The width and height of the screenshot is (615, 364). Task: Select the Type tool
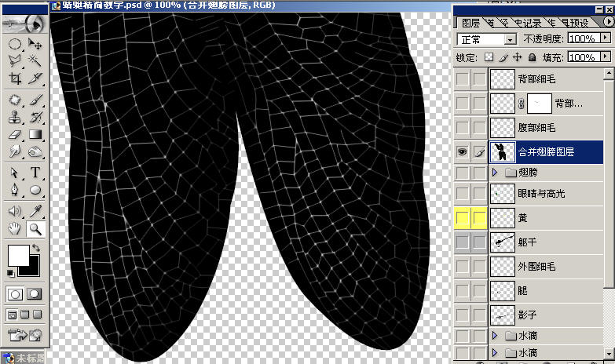pos(35,173)
